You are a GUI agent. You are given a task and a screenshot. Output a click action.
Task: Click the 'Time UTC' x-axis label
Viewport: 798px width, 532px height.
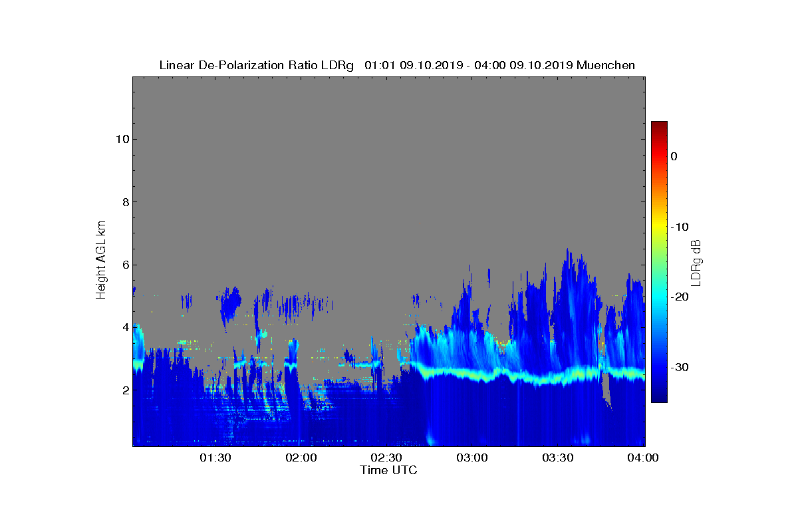(388, 470)
